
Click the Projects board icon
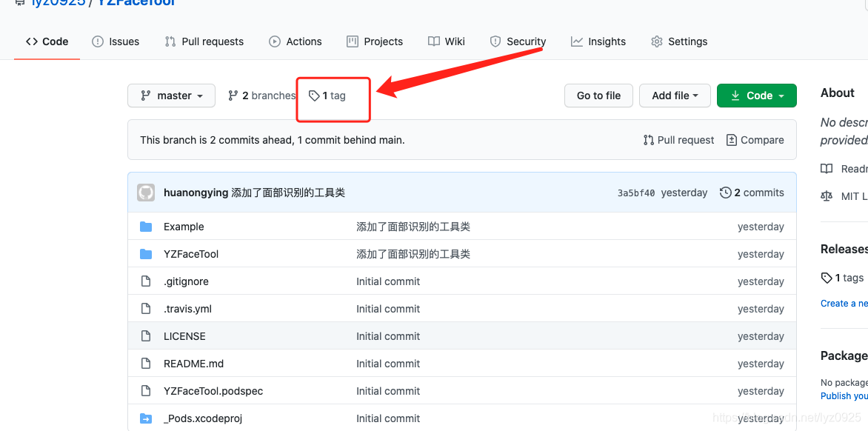point(353,41)
